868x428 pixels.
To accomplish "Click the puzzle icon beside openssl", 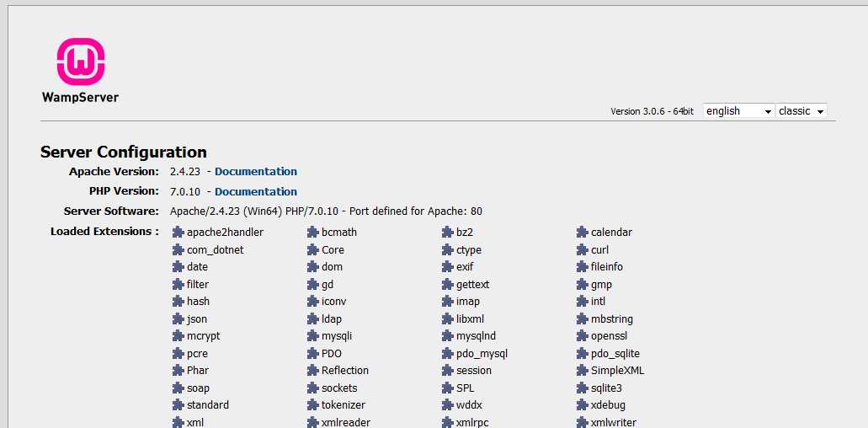I will point(582,336).
